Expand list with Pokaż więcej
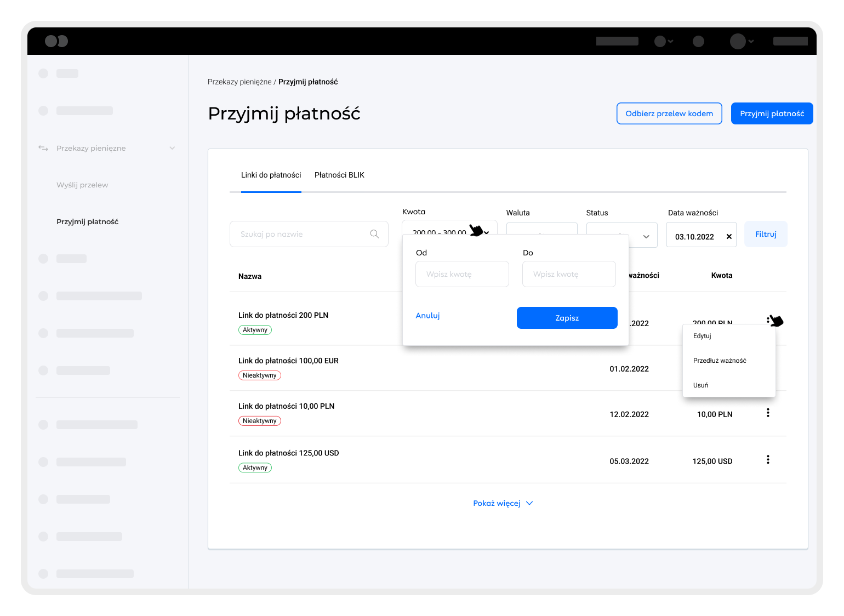Screen dimensions: 844x616 [x=503, y=503]
